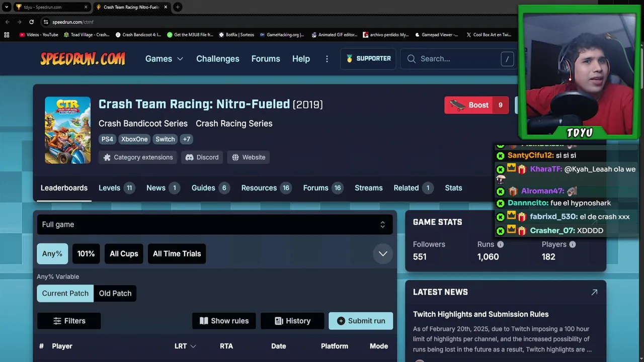Switch to the Related tab

point(414,188)
